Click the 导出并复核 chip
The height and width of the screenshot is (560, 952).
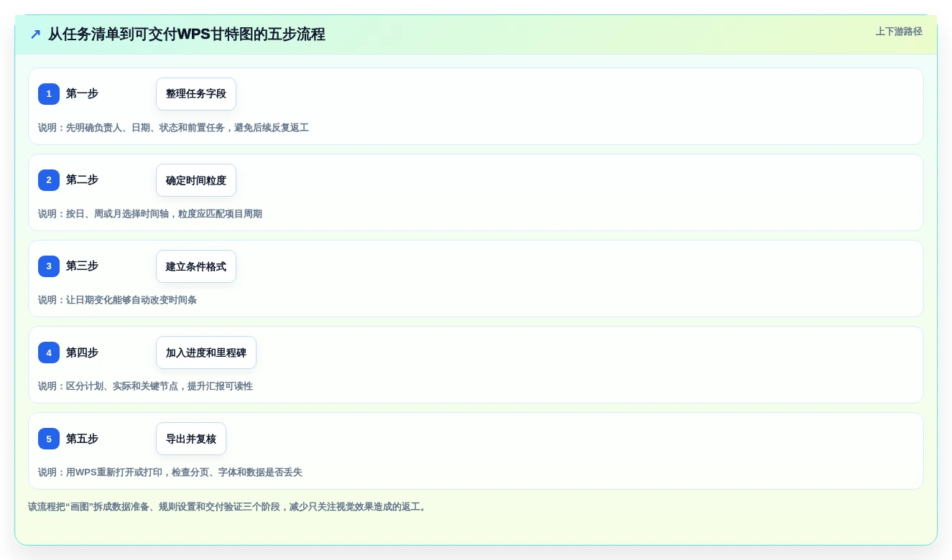click(191, 439)
